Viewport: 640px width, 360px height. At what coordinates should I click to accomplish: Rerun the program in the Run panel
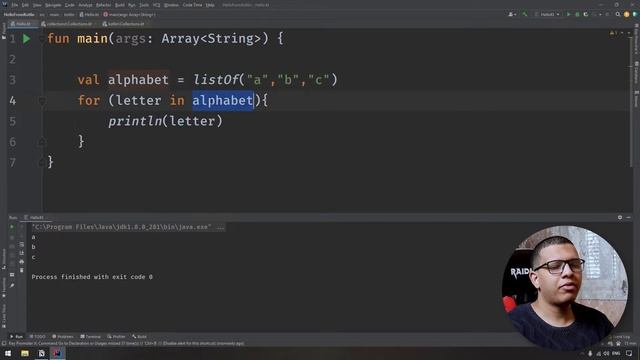(x=12, y=227)
